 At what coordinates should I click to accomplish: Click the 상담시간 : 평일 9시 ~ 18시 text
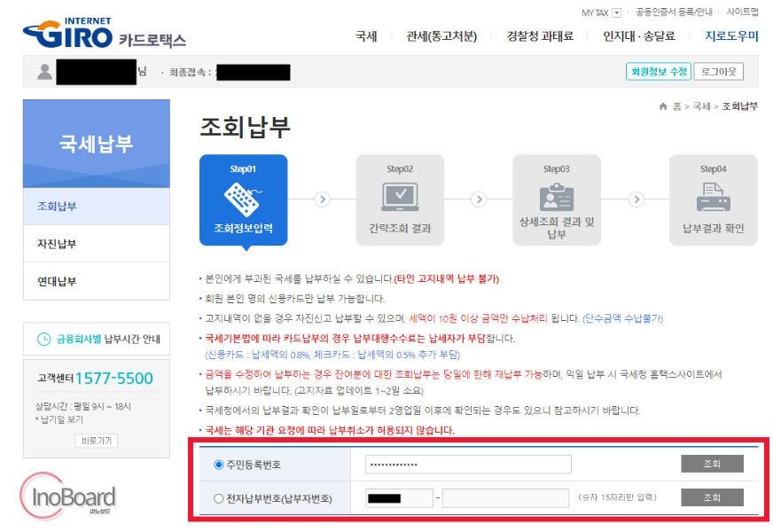click(x=82, y=406)
